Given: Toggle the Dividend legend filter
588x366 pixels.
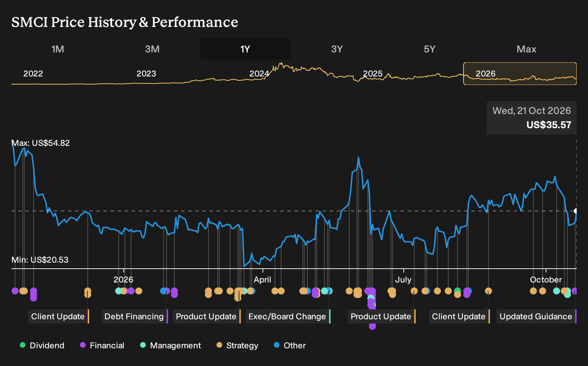Looking at the screenshot, I should pyautogui.click(x=42, y=345).
